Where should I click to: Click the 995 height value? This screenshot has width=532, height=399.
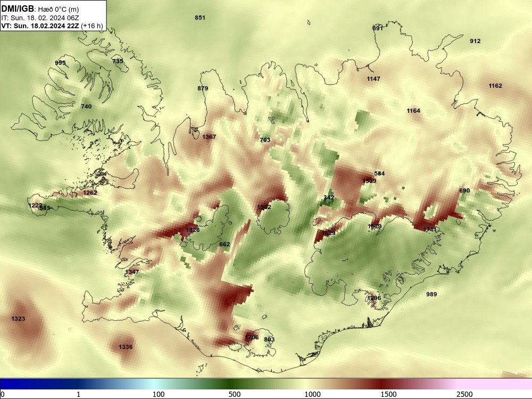(61, 63)
